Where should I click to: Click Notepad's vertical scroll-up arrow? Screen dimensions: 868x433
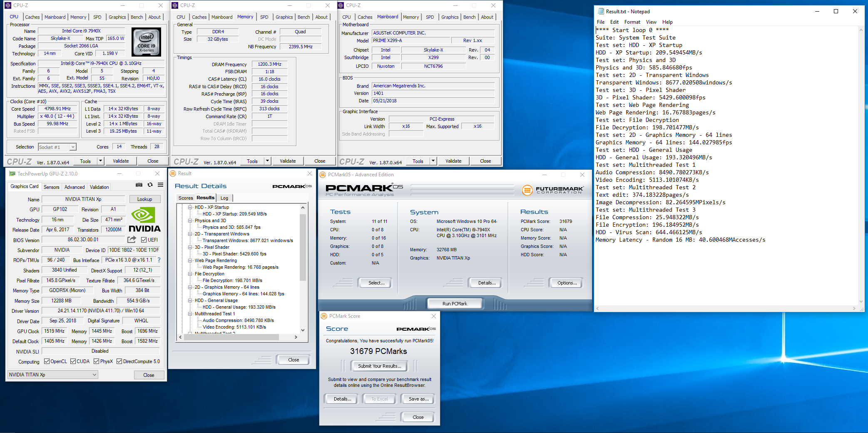pyautogui.click(x=861, y=30)
